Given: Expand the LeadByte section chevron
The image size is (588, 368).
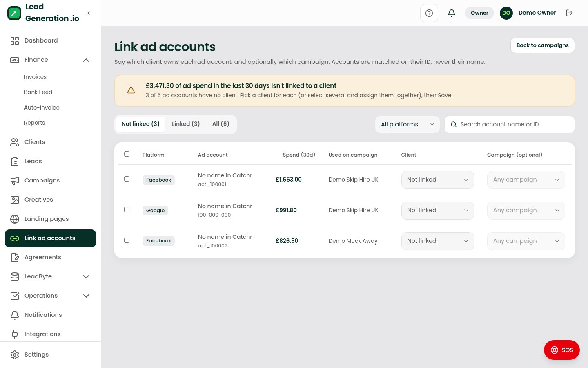Looking at the screenshot, I should (x=86, y=276).
